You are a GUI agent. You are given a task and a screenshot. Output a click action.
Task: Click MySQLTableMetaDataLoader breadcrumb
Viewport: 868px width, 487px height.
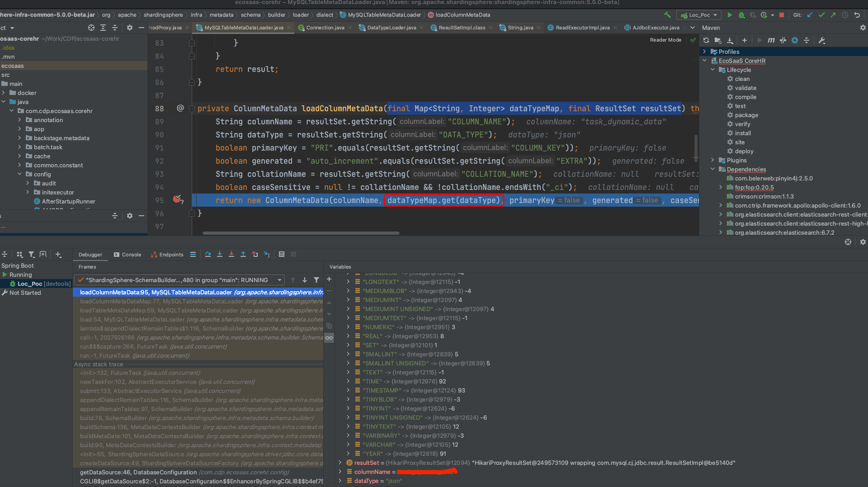point(380,15)
